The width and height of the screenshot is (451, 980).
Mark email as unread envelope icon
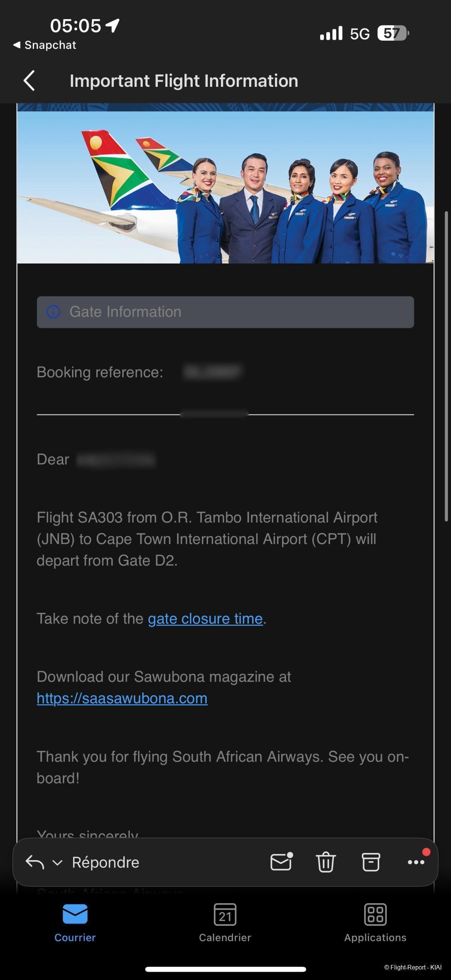coord(281,862)
